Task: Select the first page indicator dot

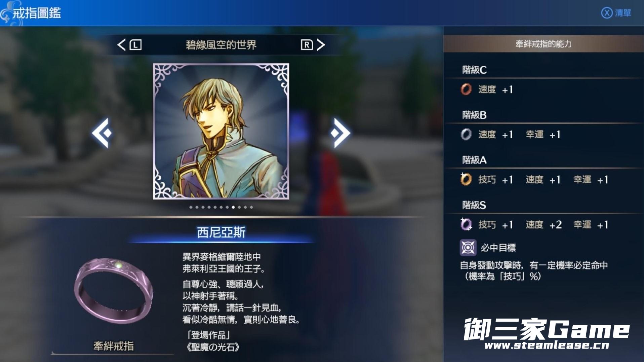Action: pos(191,207)
